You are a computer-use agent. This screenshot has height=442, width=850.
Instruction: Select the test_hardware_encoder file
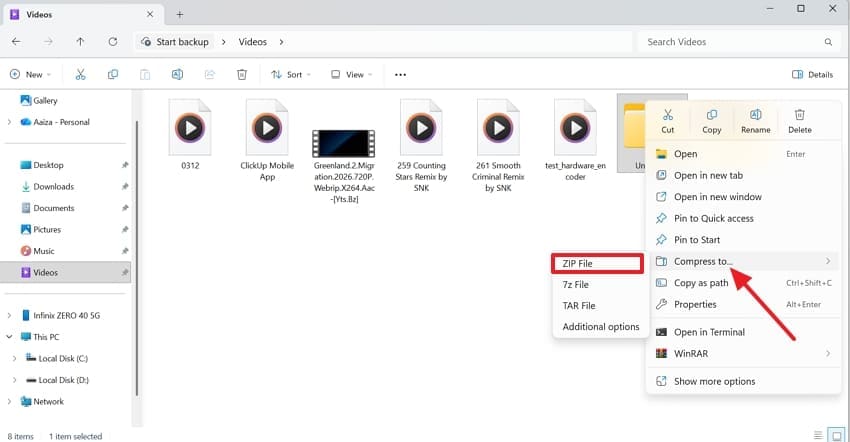pos(575,139)
